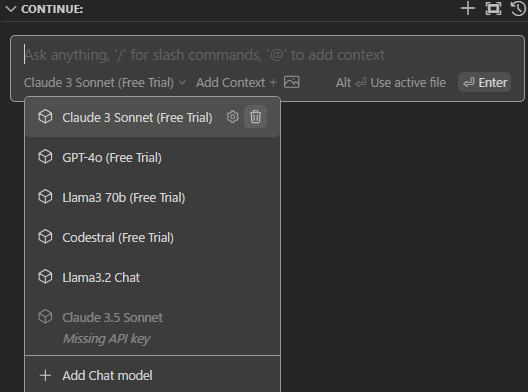The image size is (528, 392).
Task: Click the cube icon beside Codestral
Action: tap(45, 237)
